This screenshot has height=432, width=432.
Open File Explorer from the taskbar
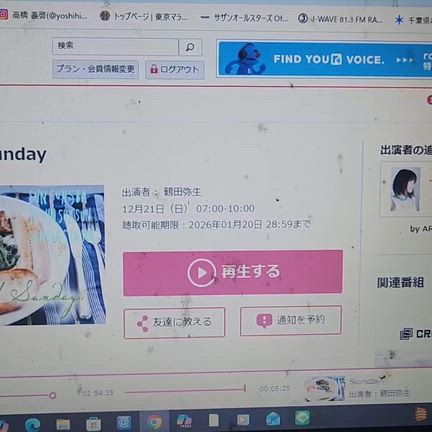63,424
